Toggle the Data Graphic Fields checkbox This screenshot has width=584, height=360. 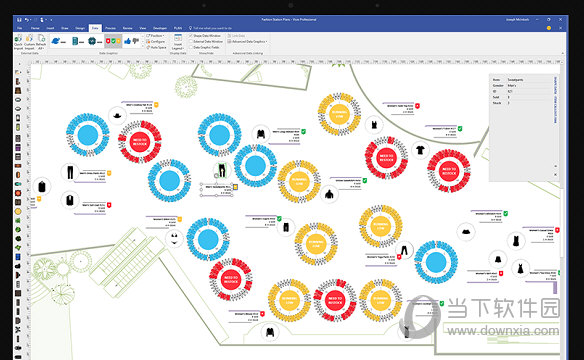[190, 48]
